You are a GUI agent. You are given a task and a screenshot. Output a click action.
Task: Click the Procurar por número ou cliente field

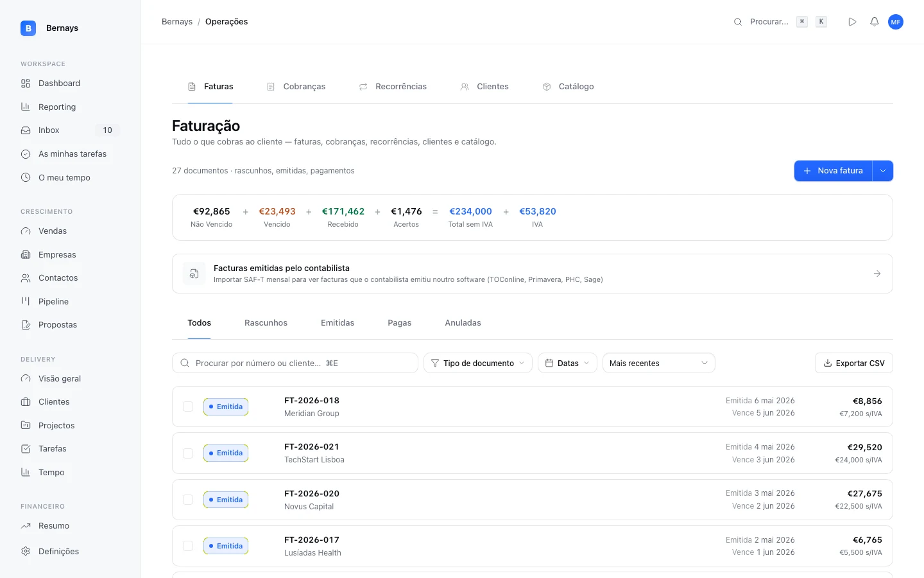tap(295, 363)
